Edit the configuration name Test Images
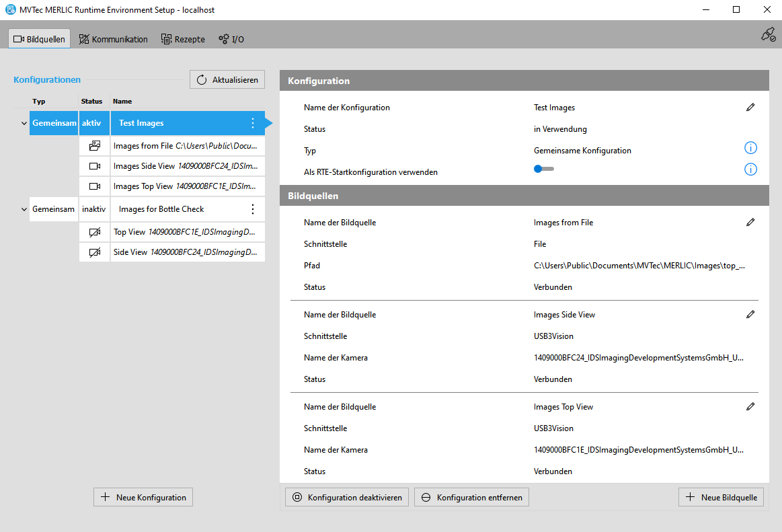Image resolution: width=782 pixels, height=532 pixels. 750,108
